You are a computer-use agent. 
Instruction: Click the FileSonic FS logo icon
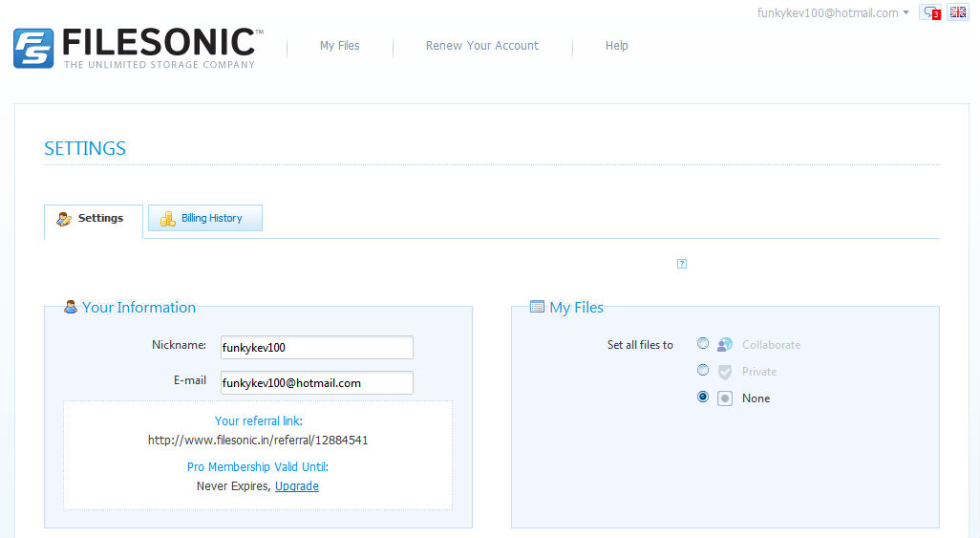tap(33, 48)
